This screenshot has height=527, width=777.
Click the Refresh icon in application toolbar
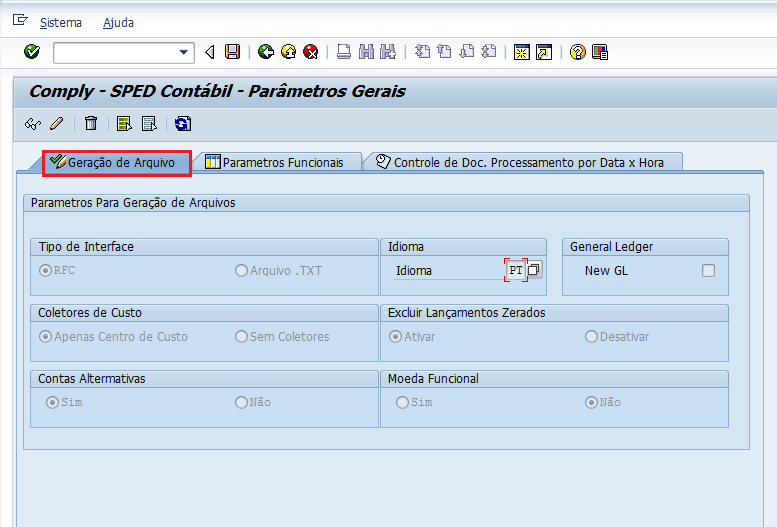183,124
